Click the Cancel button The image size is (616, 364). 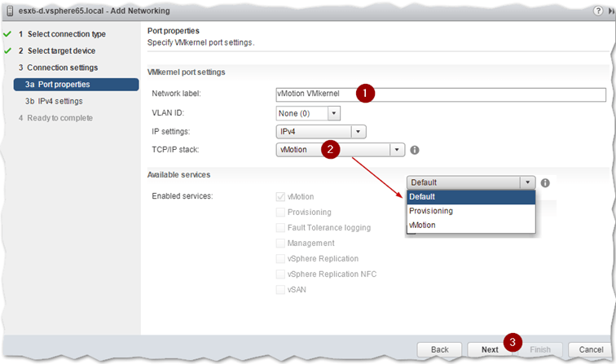click(x=591, y=349)
